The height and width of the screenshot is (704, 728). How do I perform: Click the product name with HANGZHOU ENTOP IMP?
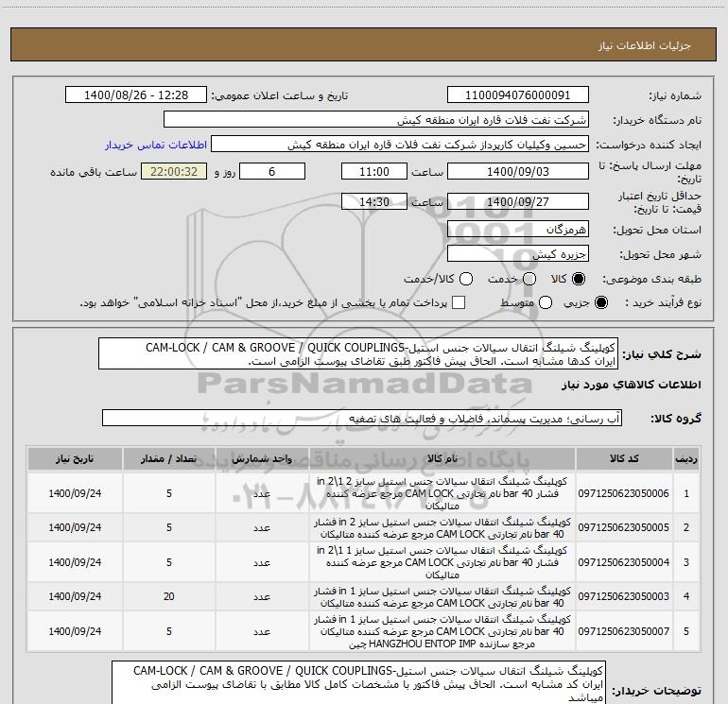[x=442, y=631]
